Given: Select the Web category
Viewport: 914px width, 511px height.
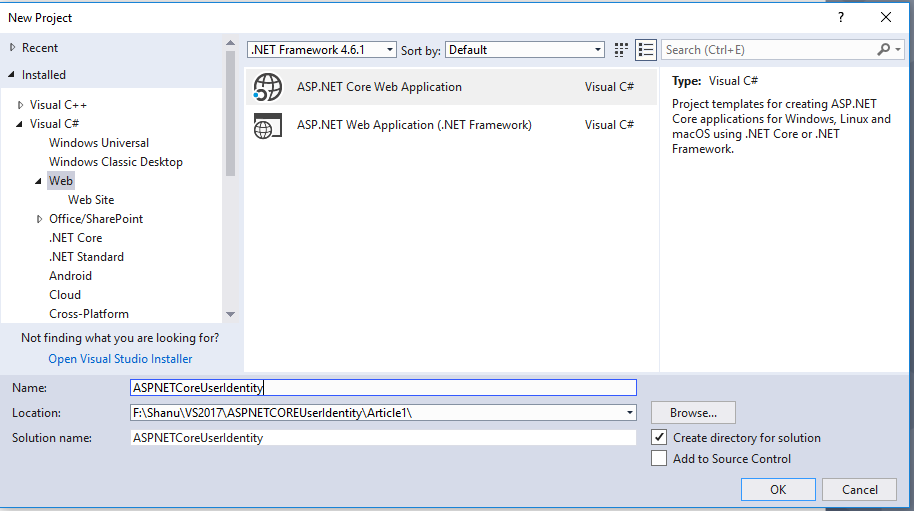Looking at the screenshot, I should (61, 181).
